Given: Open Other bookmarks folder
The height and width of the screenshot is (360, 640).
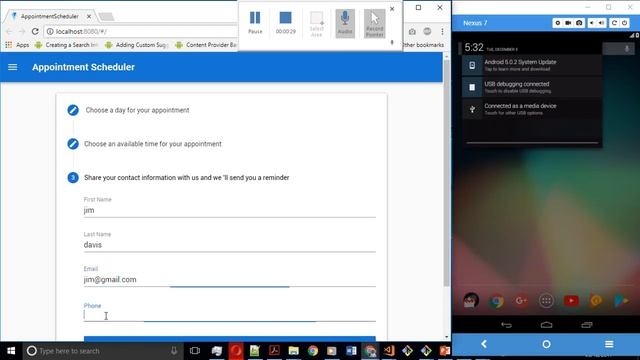Looking at the screenshot, I should click(x=423, y=45).
